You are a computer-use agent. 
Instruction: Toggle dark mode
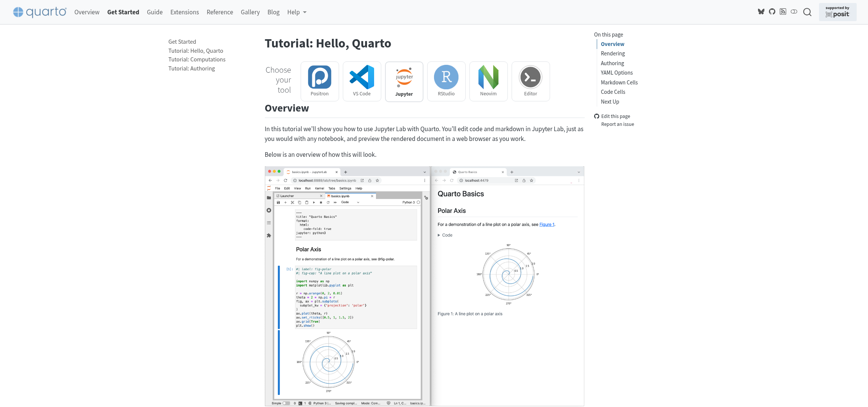pyautogui.click(x=794, y=12)
